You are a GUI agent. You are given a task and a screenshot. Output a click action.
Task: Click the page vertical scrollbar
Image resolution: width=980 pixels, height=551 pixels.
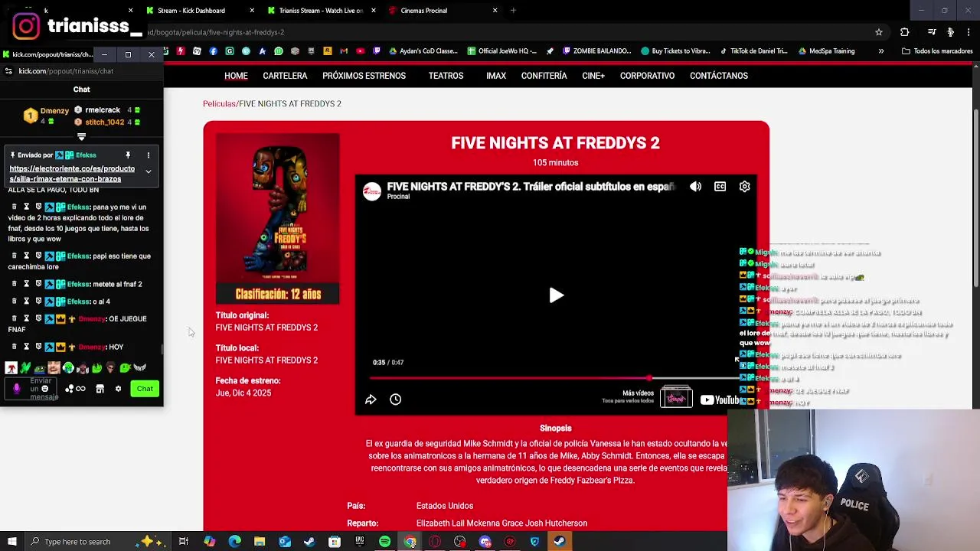point(975,199)
